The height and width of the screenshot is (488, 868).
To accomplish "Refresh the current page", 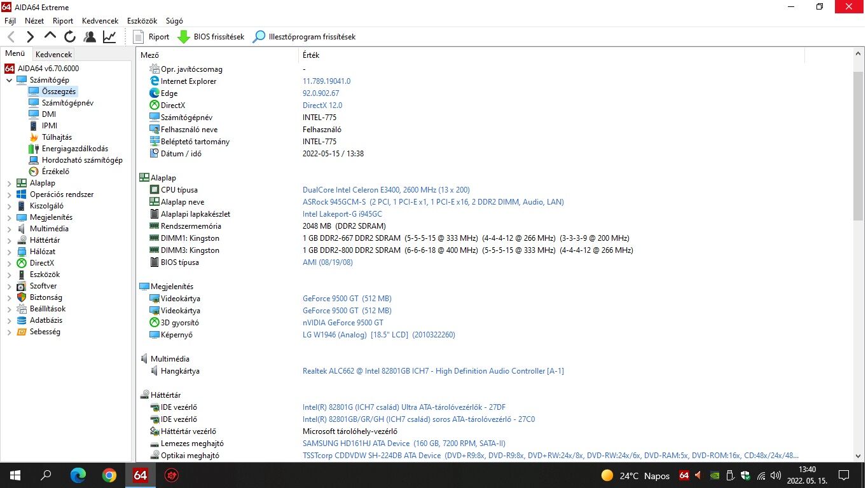I will [x=70, y=37].
